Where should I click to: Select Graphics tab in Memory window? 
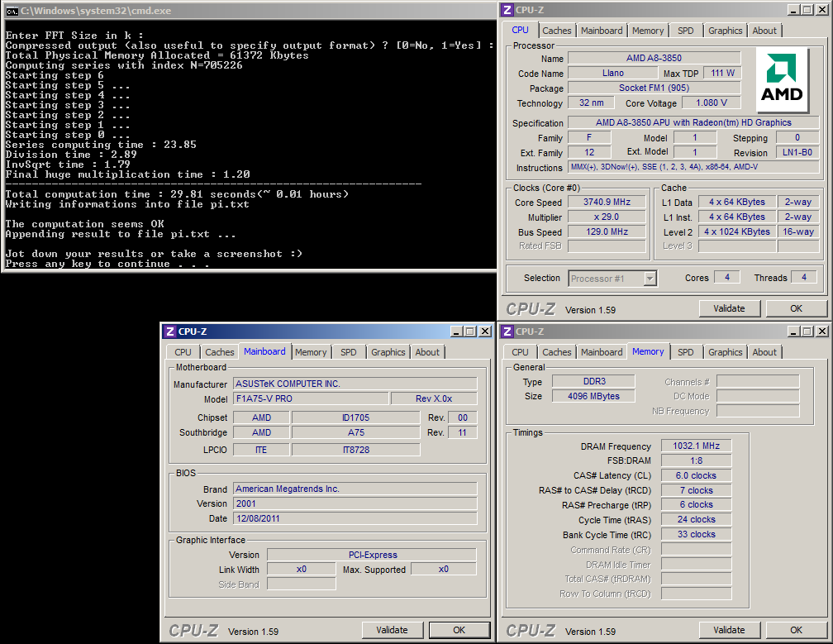pyautogui.click(x=726, y=352)
